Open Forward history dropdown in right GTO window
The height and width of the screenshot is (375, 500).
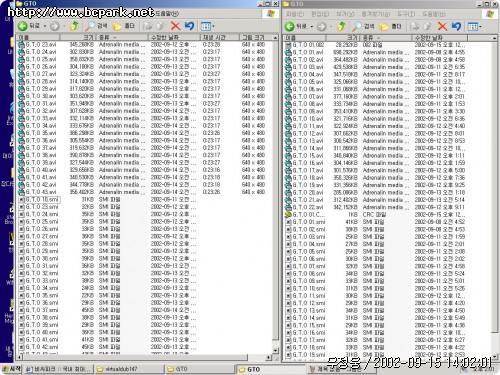click(331, 26)
